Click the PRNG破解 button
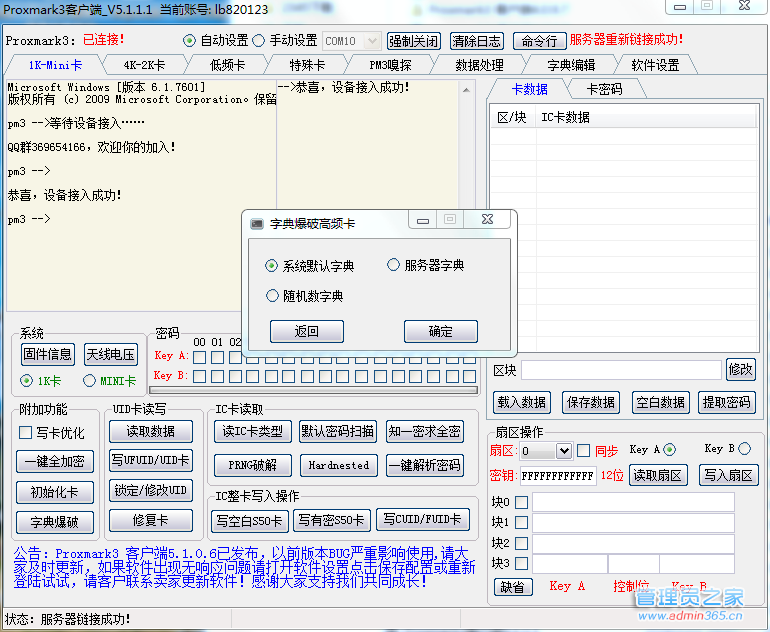The image size is (770, 632). pyautogui.click(x=253, y=465)
